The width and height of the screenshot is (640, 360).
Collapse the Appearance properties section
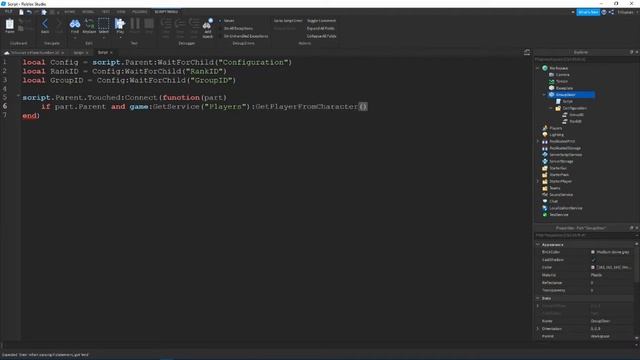(x=538, y=244)
